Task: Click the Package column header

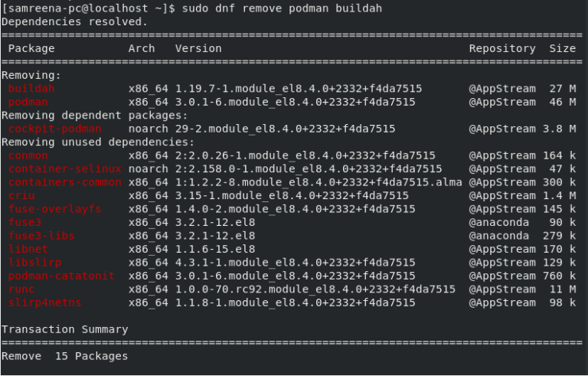Action: [x=31, y=48]
